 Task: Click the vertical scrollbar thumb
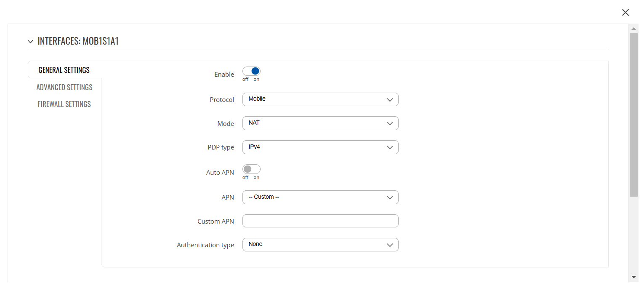coord(633,114)
